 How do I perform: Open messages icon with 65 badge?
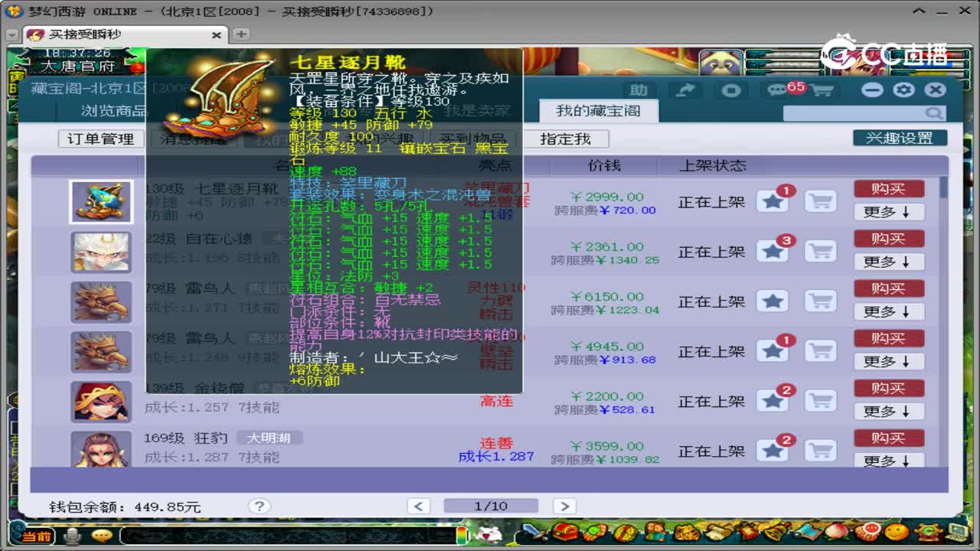pyautogui.click(x=780, y=90)
